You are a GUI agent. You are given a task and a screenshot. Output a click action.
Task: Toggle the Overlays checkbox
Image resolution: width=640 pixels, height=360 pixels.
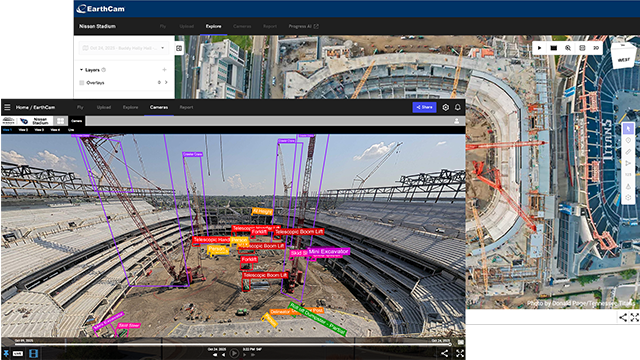pyautogui.click(x=82, y=82)
